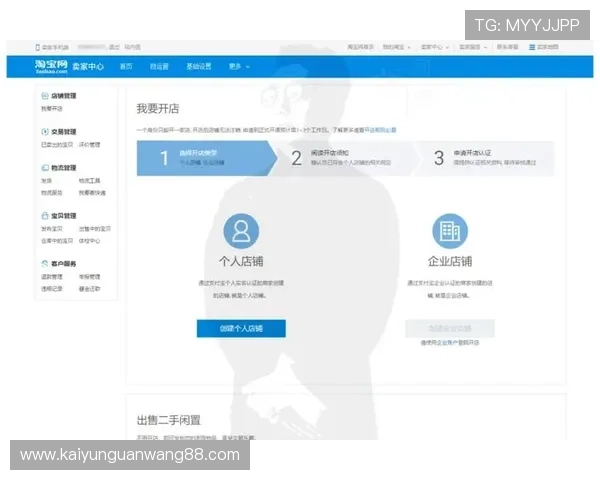Open 我要开店 in the sidebar
This screenshot has width=600, height=480.
pyautogui.click(x=52, y=109)
